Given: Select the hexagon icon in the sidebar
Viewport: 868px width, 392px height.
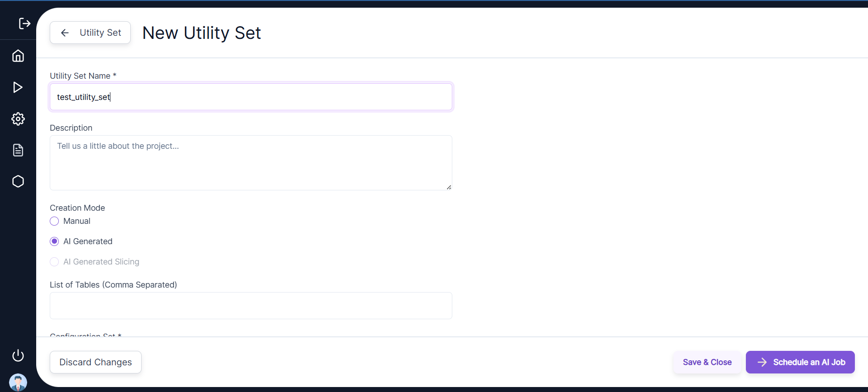Looking at the screenshot, I should 18,181.
